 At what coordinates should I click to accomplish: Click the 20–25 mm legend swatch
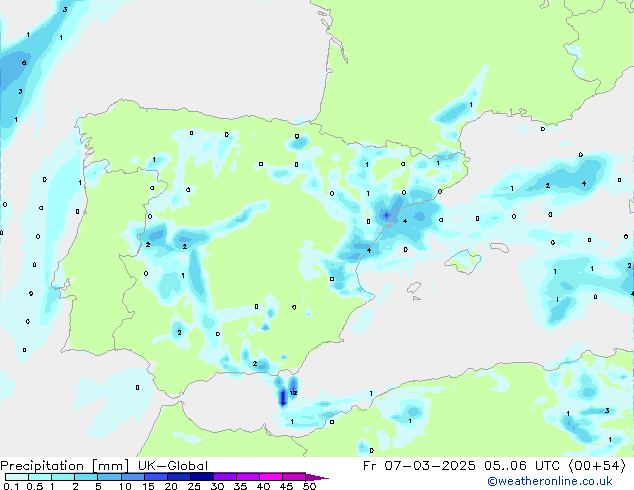click(x=179, y=477)
